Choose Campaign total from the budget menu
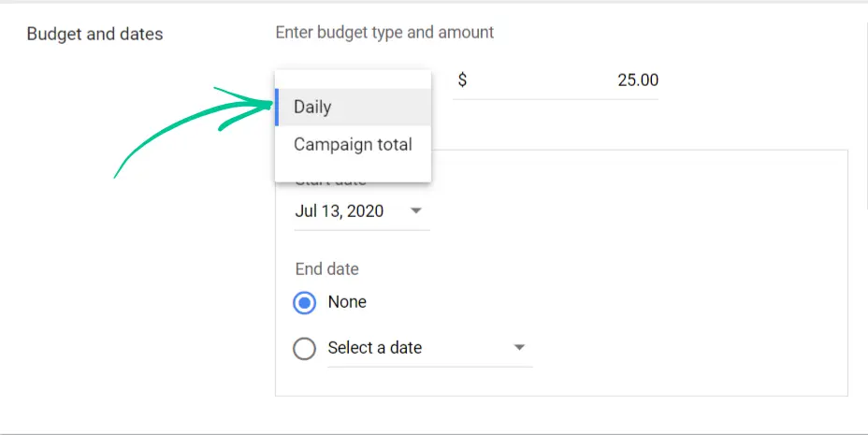This screenshot has width=868, height=435. [x=353, y=144]
